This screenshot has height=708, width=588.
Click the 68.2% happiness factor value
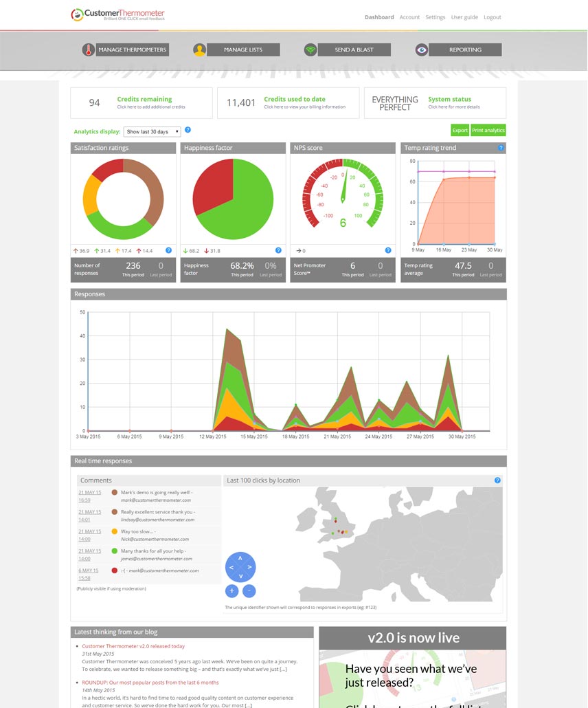242,265
